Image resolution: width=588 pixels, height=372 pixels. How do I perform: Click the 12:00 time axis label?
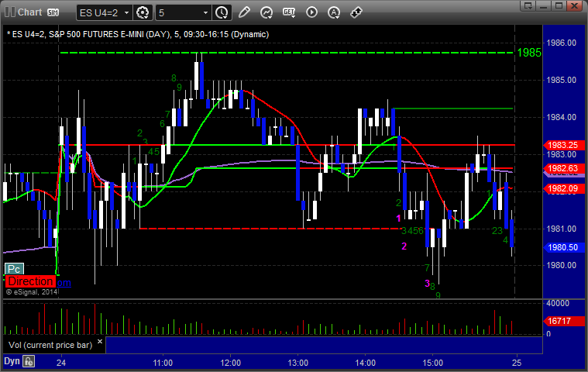point(230,363)
